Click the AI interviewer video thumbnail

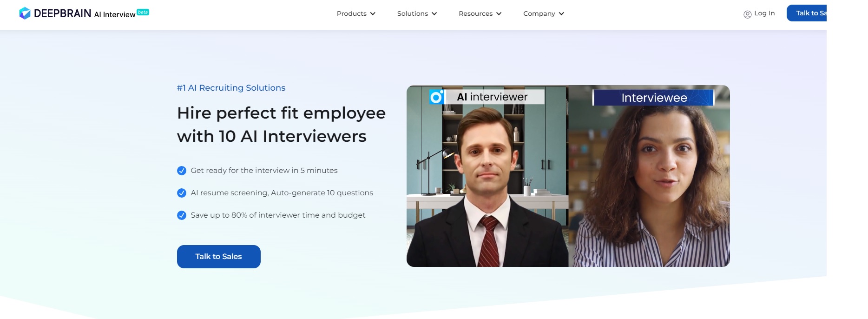(x=487, y=176)
